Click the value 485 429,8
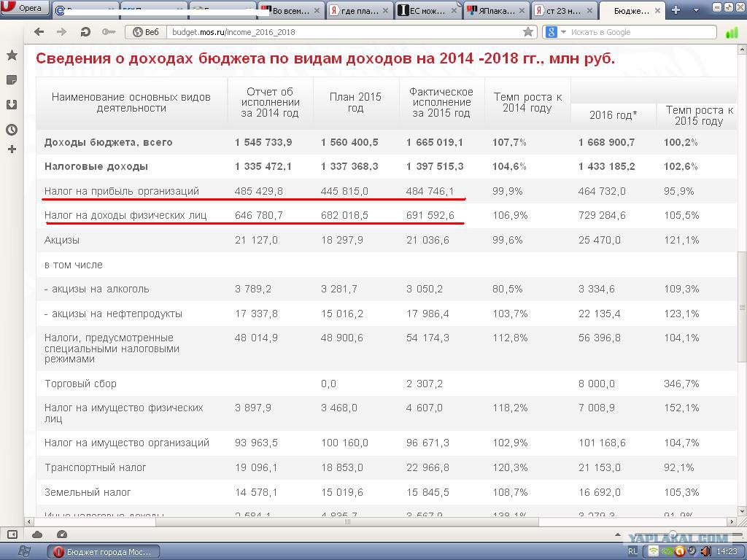 259,192
